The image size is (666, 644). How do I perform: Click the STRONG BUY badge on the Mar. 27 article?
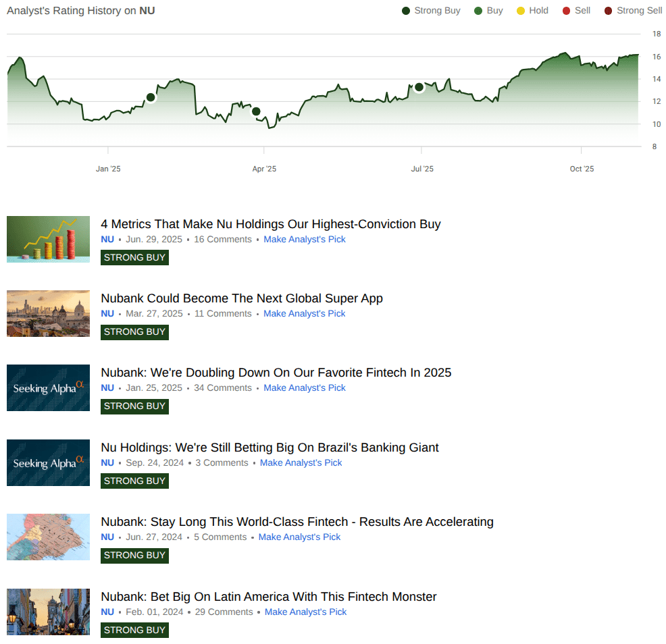(x=134, y=331)
